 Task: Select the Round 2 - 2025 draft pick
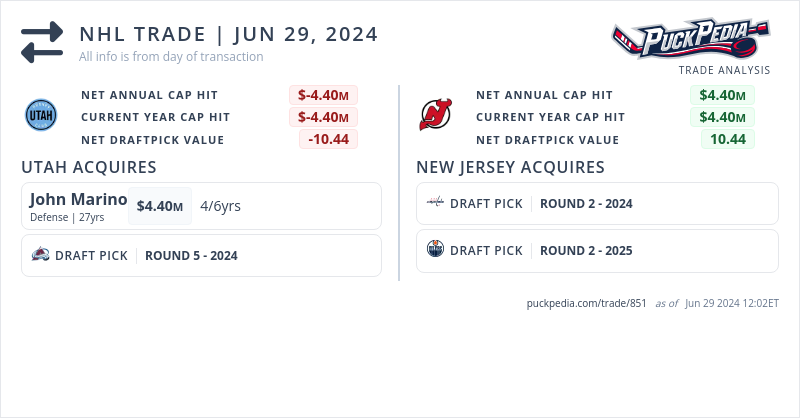(x=586, y=250)
